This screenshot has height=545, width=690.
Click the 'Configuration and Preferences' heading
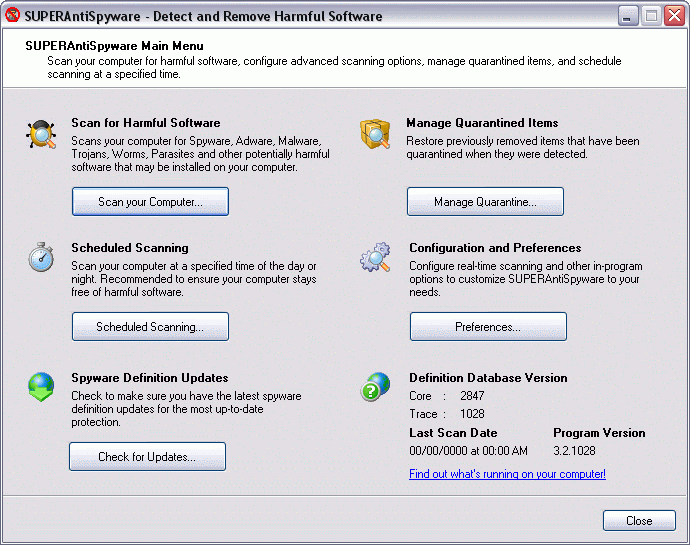(495, 248)
